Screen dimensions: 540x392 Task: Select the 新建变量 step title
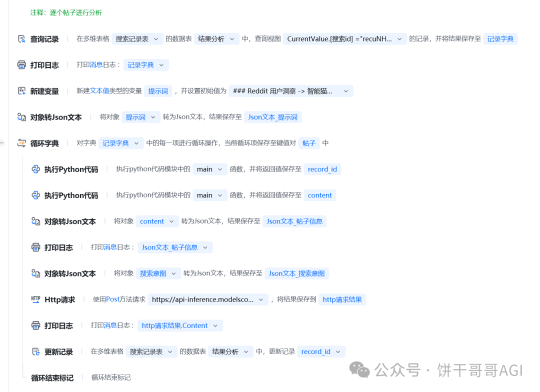point(44,91)
